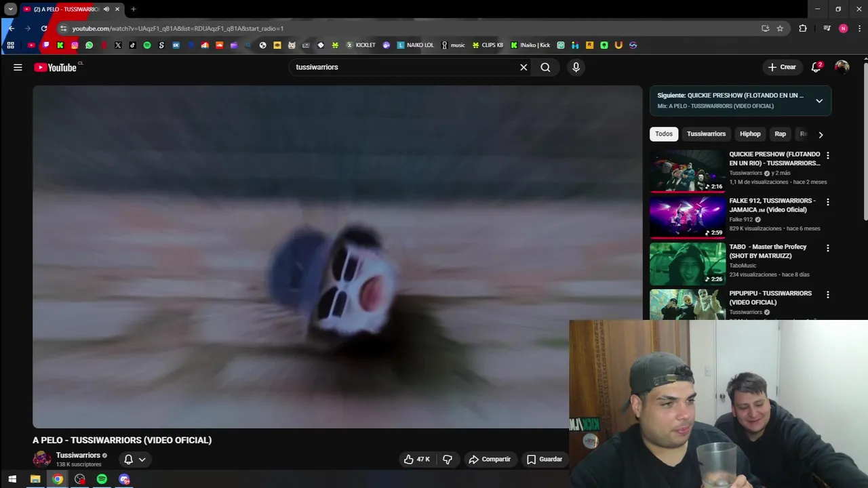
Task: Select the Hiphop filter chip
Action: [x=750, y=134]
